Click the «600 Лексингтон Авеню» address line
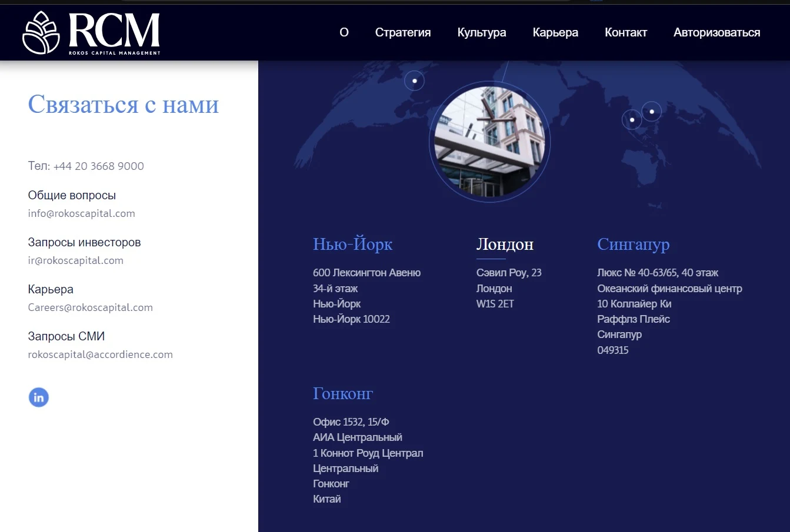Viewport: 790px width, 532px height. click(x=366, y=273)
